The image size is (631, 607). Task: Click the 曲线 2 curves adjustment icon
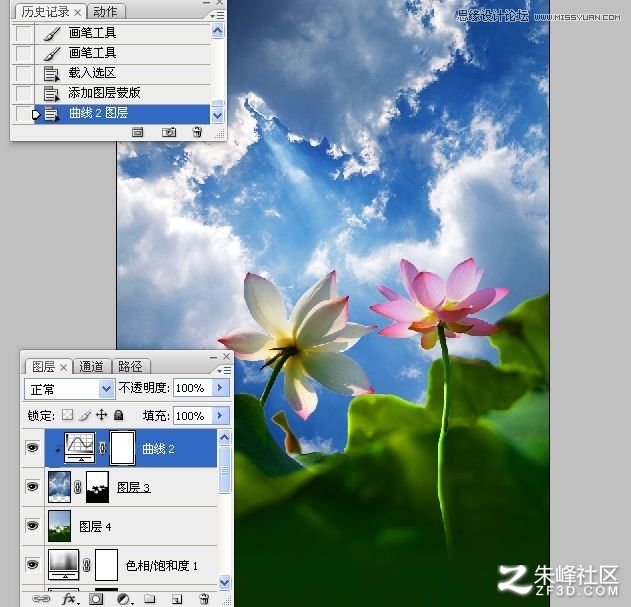(80, 448)
